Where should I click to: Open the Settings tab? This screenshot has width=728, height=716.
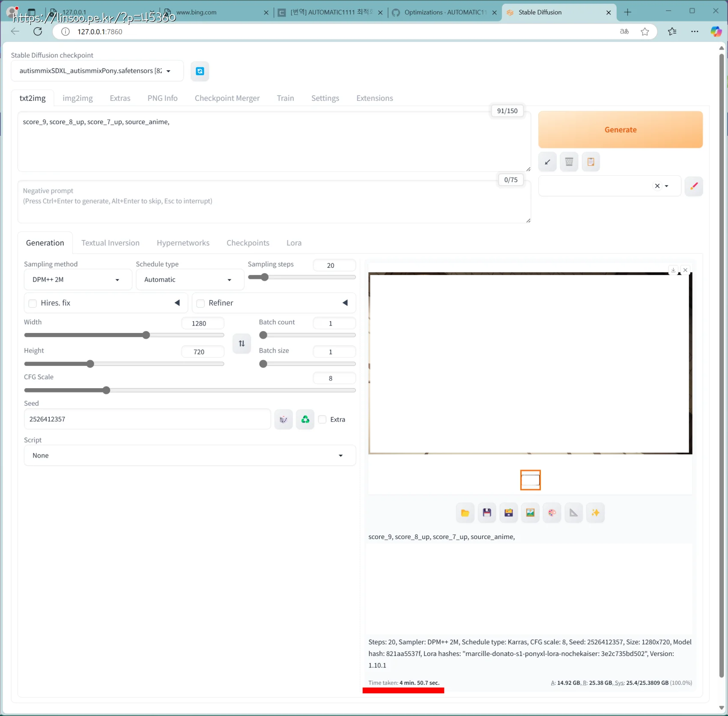click(325, 98)
